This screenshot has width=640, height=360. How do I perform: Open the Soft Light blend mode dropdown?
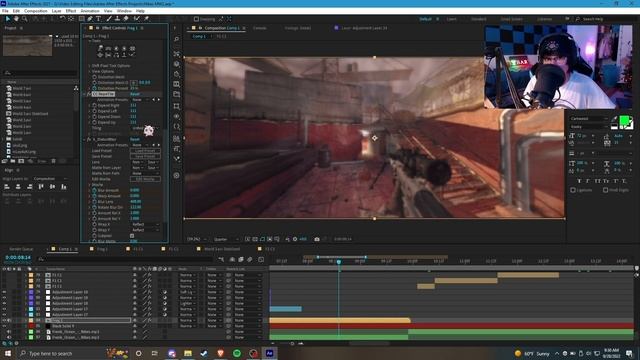pos(188,292)
